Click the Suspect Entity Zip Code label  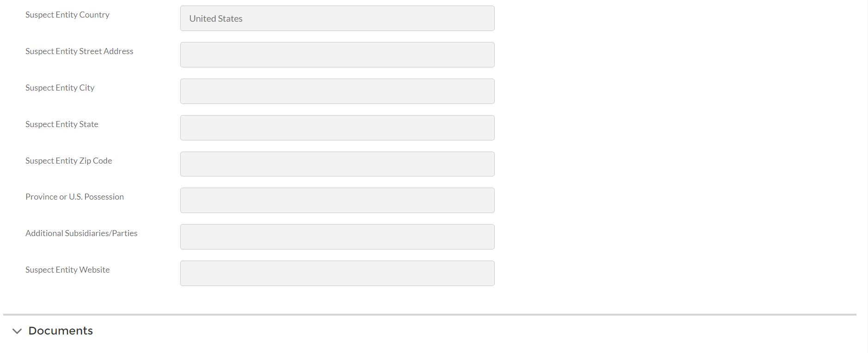(x=69, y=161)
